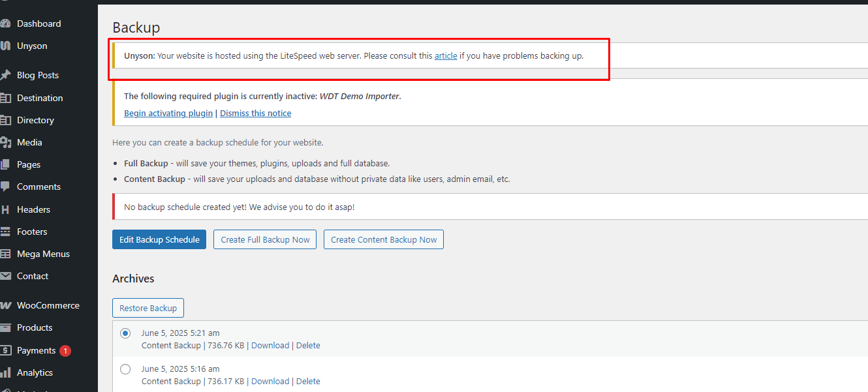This screenshot has width=868, height=392.
Task: Download the 736.17 KB content backup
Action: tap(270, 381)
